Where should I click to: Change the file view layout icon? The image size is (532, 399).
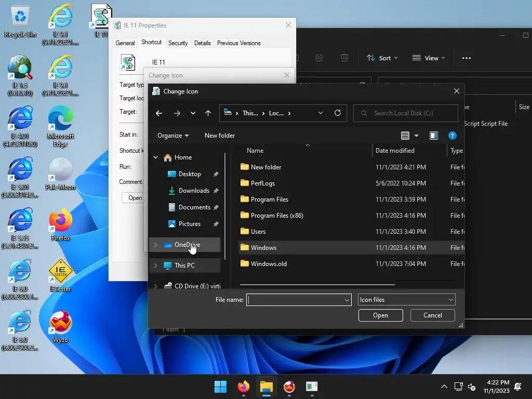tap(405, 136)
